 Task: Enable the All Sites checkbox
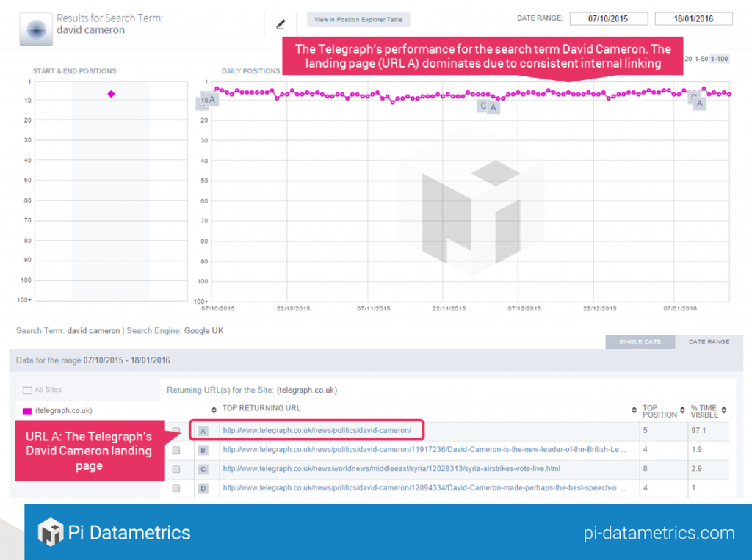(x=27, y=390)
